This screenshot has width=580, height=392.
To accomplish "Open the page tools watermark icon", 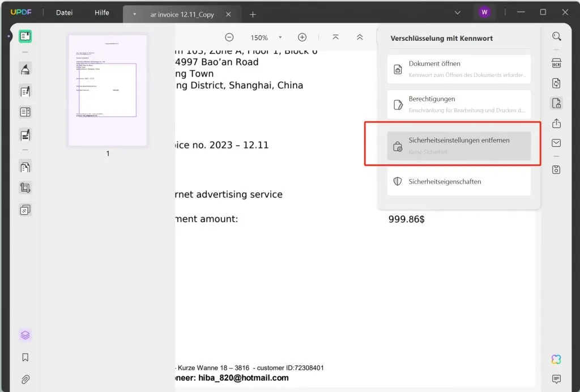I will [x=25, y=210].
